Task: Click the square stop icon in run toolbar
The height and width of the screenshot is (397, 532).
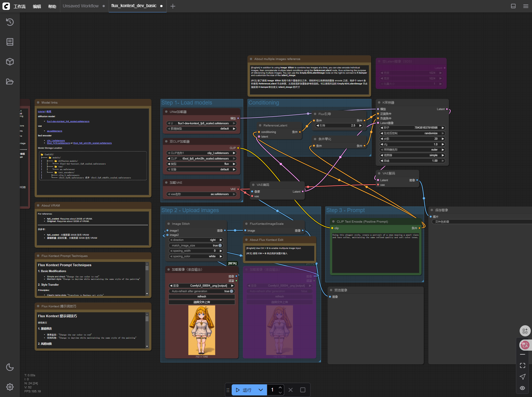Action: click(303, 390)
